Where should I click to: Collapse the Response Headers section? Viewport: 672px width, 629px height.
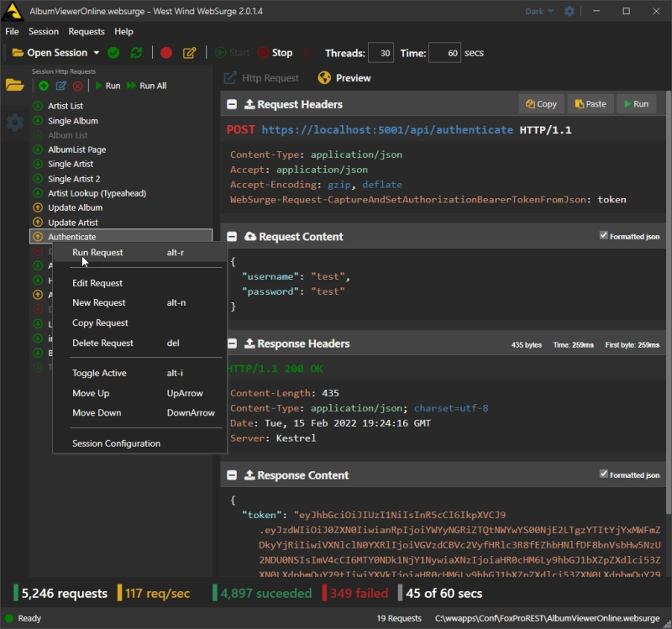(232, 343)
